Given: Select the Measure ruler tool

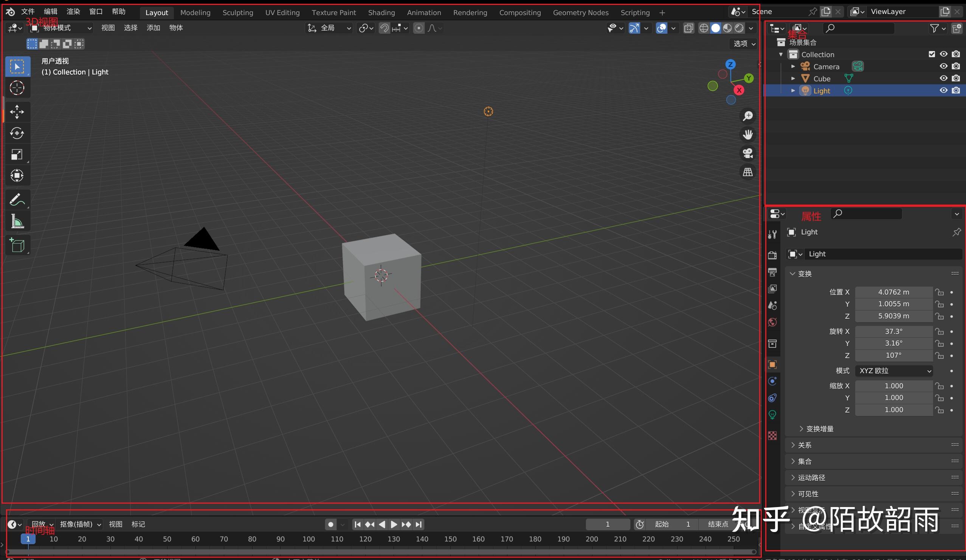Looking at the screenshot, I should [x=17, y=222].
